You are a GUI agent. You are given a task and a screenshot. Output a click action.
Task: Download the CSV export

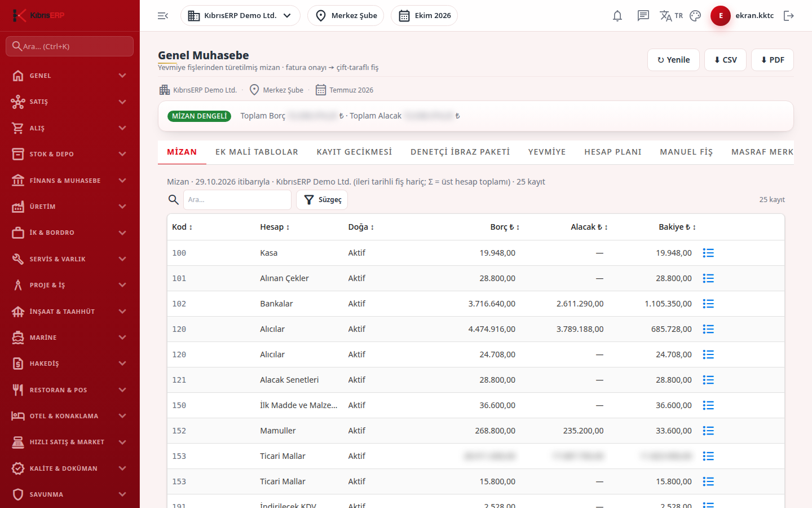725,60
